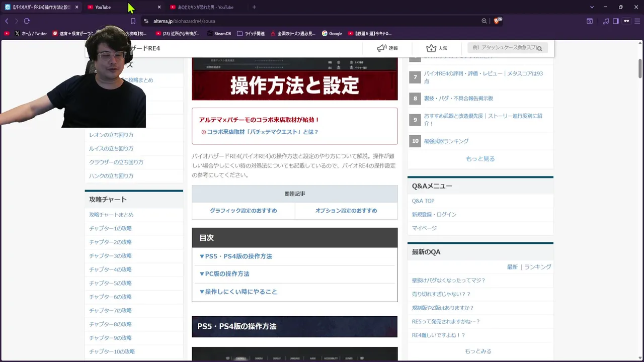
Task: Open the 速報 megaphone icon on the site header
Action: (387, 48)
